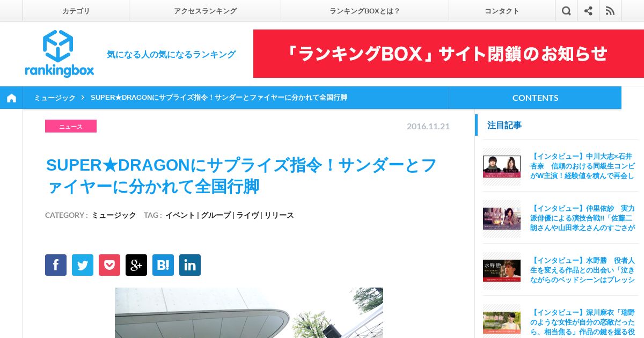Click tagline 気になる人の気になるランキング
This screenshot has height=338, width=644.
tap(171, 54)
